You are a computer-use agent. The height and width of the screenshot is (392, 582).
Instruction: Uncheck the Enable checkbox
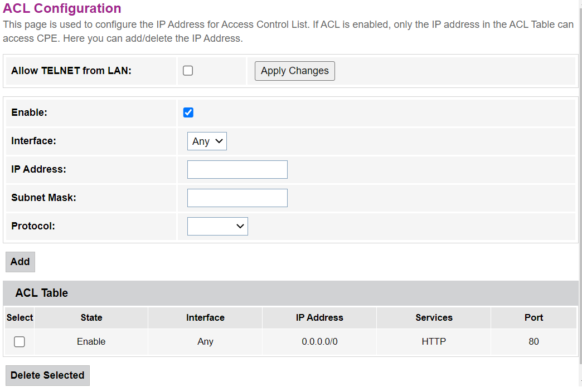pos(188,112)
